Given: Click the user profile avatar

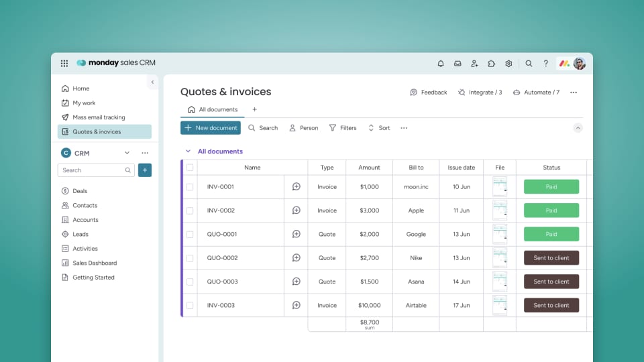Looking at the screenshot, I should point(580,64).
